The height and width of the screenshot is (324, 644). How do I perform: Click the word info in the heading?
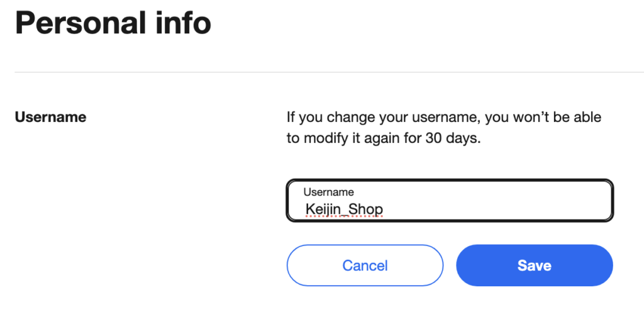pos(181,23)
